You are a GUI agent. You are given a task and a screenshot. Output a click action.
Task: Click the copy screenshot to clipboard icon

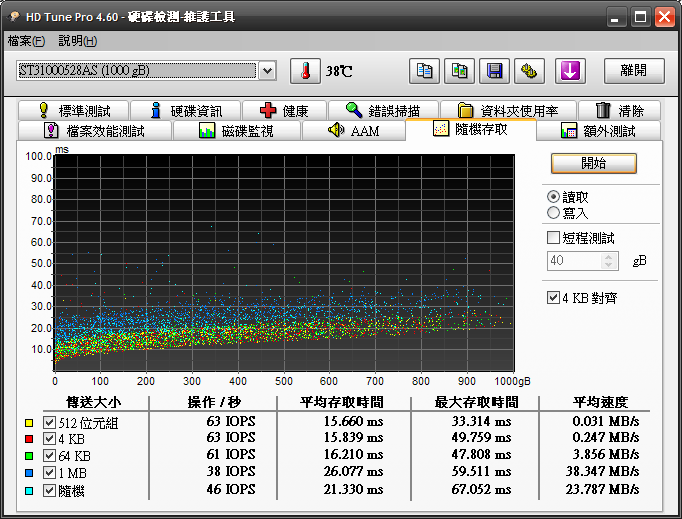459,71
